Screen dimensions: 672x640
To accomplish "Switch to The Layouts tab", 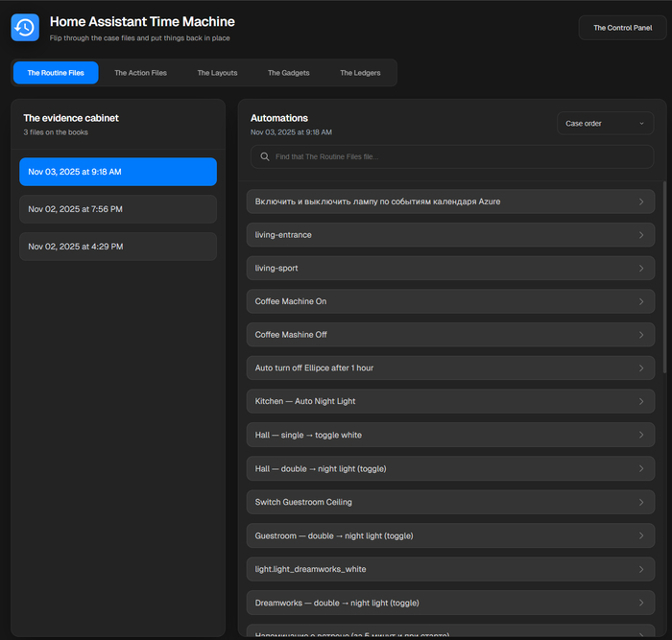I will [x=217, y=73].
